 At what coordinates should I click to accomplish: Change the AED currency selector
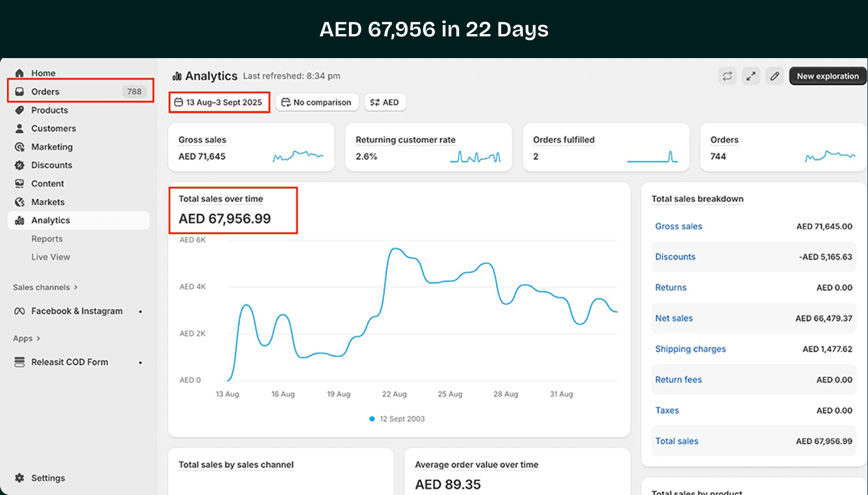(x=385, y=102)
